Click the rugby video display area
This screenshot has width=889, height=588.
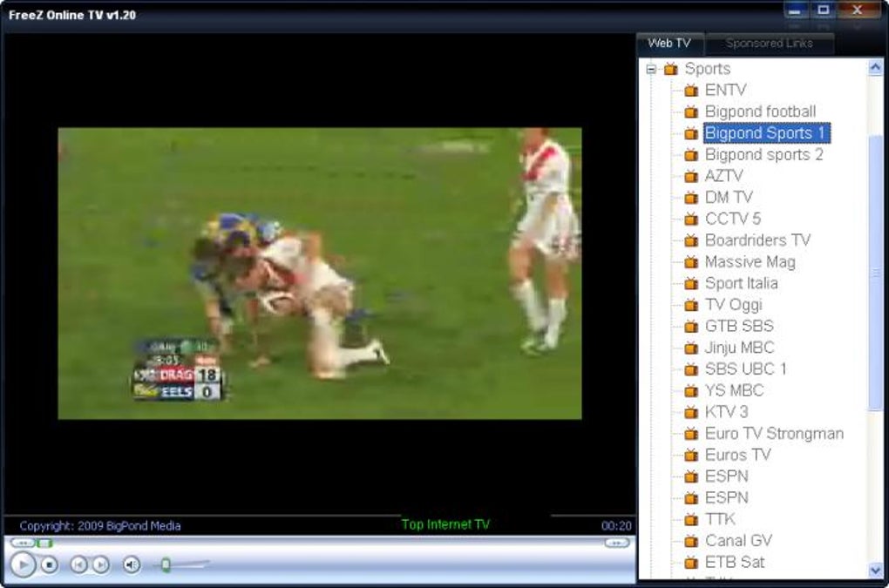[320, 274]
